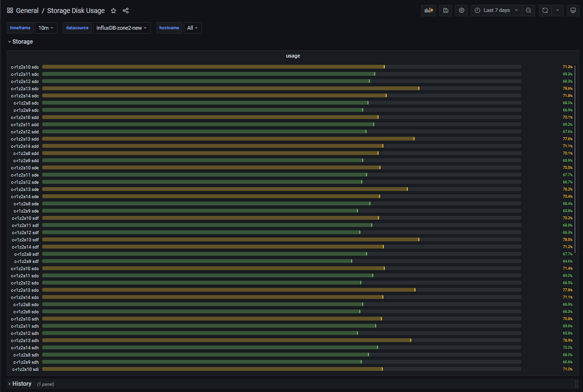Image resolution: width=583 pixels, height=392 pixels.
Task: Click the c-r1z2s13 sdc usage bar
Action: (230, 88)
